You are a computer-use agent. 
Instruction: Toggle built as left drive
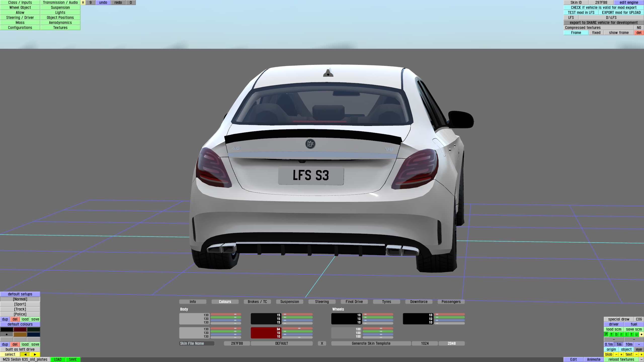click(x=20, y=349)
